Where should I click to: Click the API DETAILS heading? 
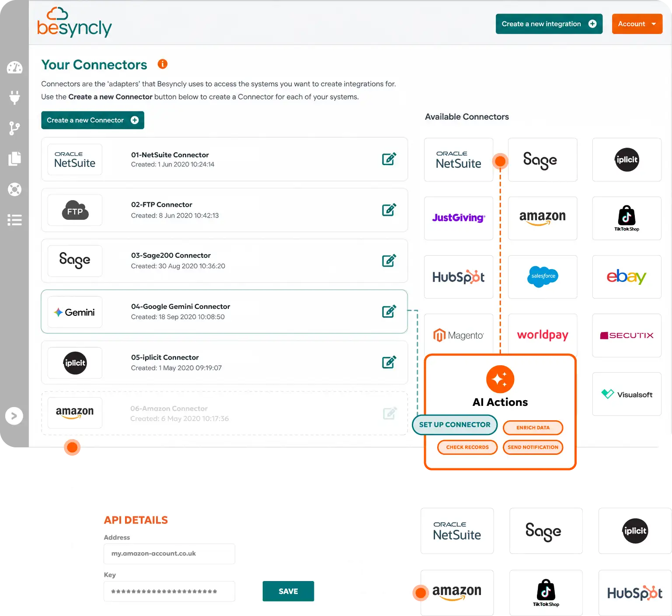(x=136, y=520)
